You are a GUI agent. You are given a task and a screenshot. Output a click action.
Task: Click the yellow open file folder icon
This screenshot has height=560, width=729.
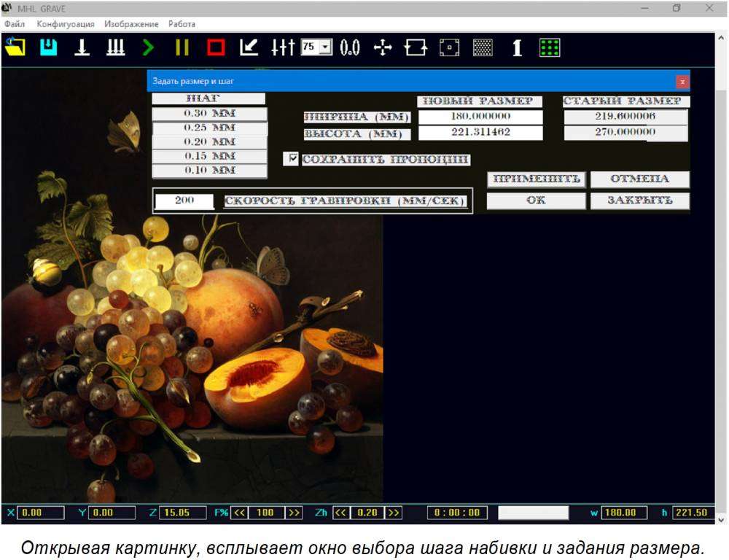coord(15,47)
